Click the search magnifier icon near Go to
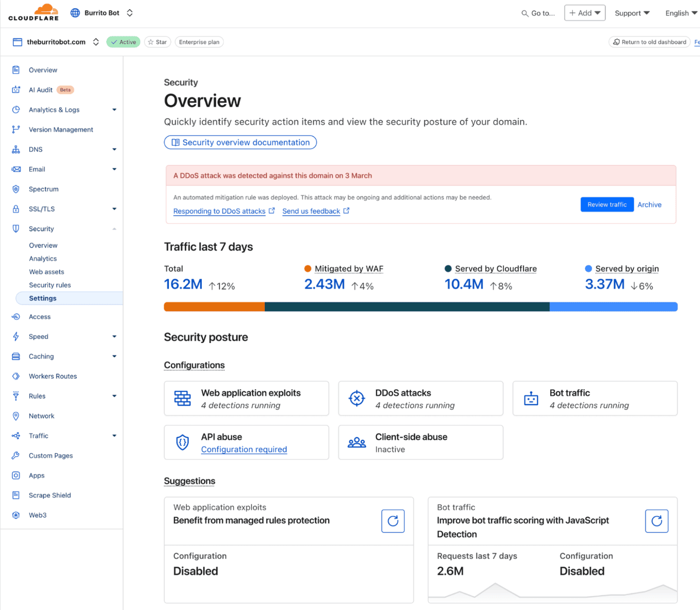This screenshot has width=700, height=610. [524, 13]
